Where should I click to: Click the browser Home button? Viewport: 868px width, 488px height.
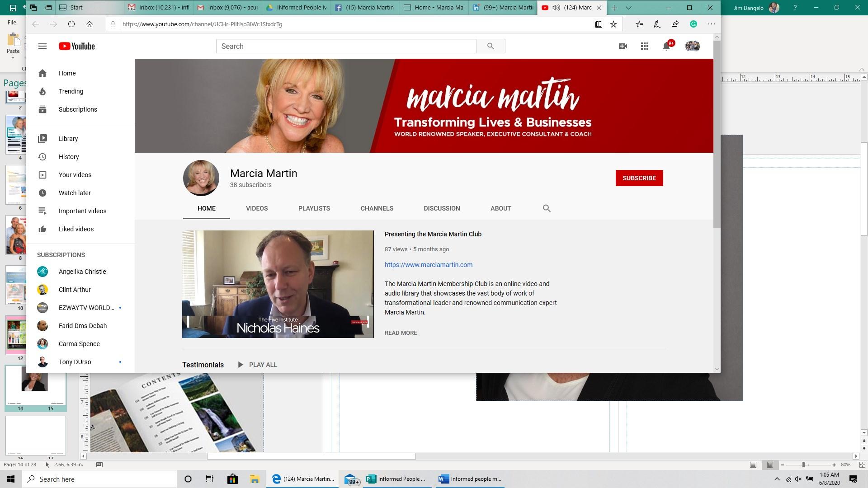90,24
